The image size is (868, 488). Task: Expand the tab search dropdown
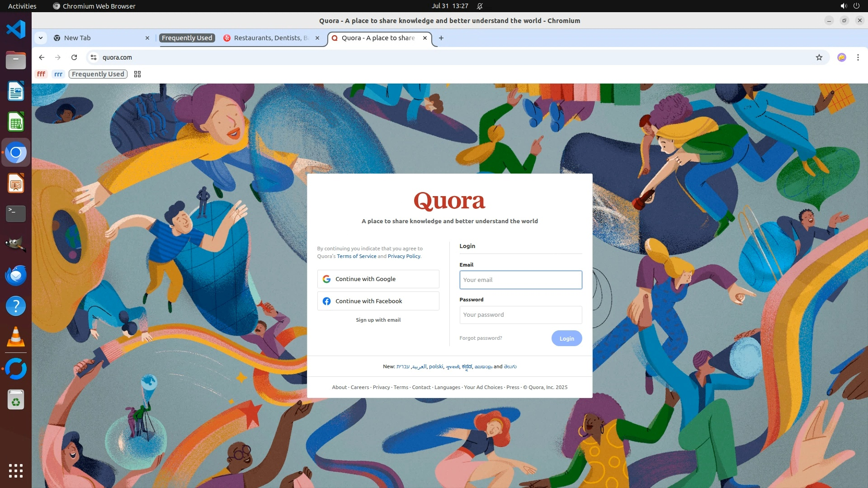pyautogui.click(x=41, y=38)
